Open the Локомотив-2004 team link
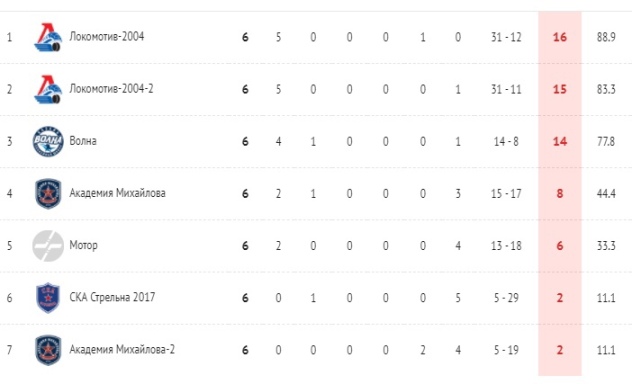The height and width of the screenshot is (384, 632). point(107,37)
